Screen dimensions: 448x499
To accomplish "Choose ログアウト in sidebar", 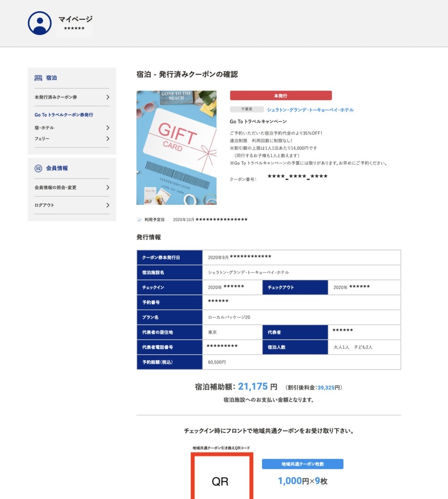I will coord(72,205).
